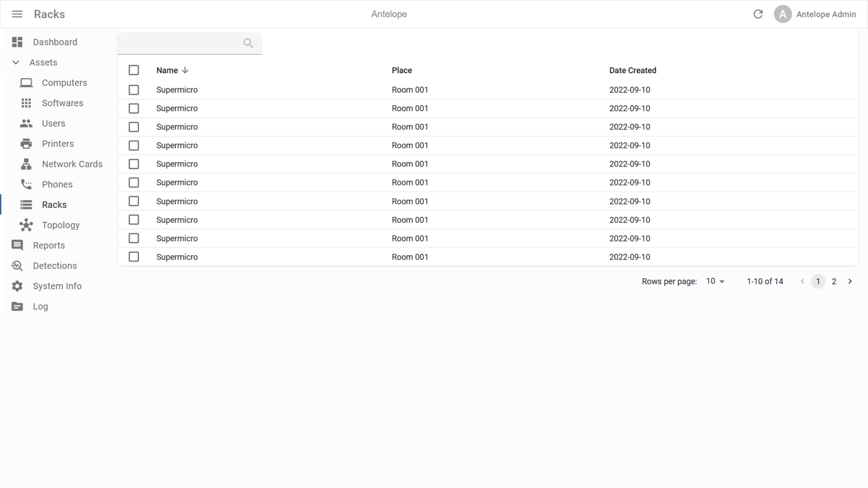Viewport: 868px width, 488px height.
Task: Open Computers in the sidebar
Action: 64,82
